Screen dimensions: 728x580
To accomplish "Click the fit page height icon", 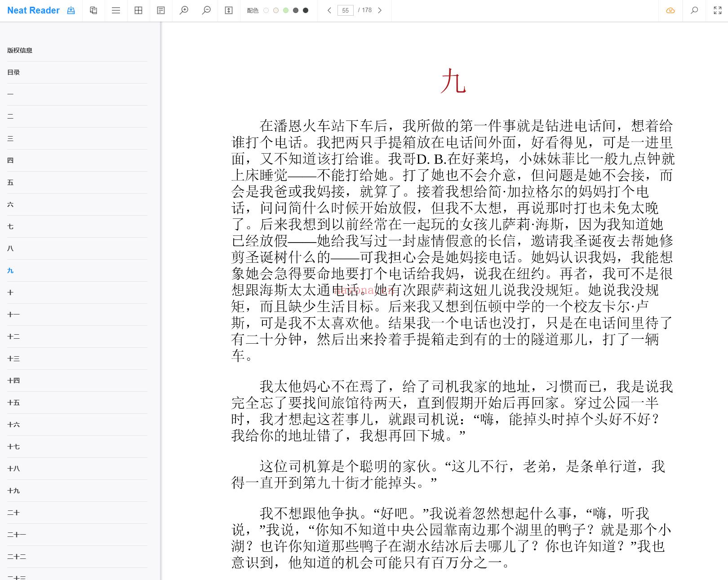I will coord(229,10).
